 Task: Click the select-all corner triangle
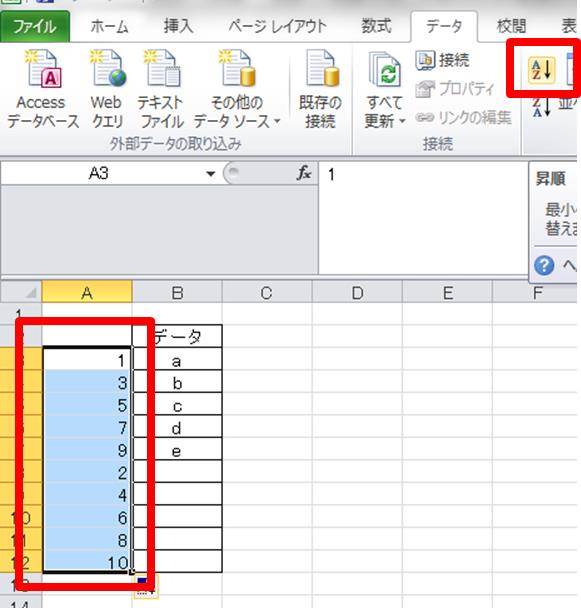pyautogui.click(x=31, y=293)
